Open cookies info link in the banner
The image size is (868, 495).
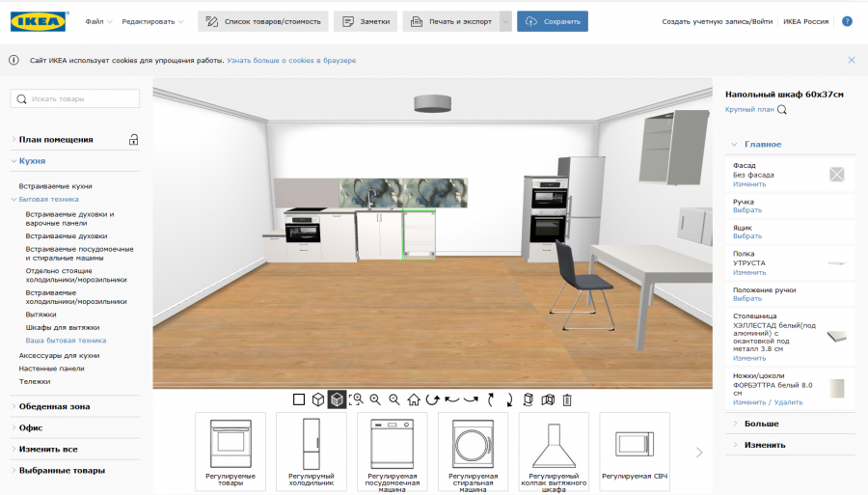291,60
